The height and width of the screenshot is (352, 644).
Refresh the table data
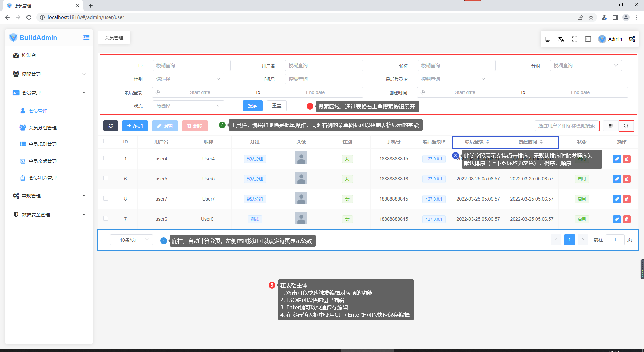click(x=111, y=126)
